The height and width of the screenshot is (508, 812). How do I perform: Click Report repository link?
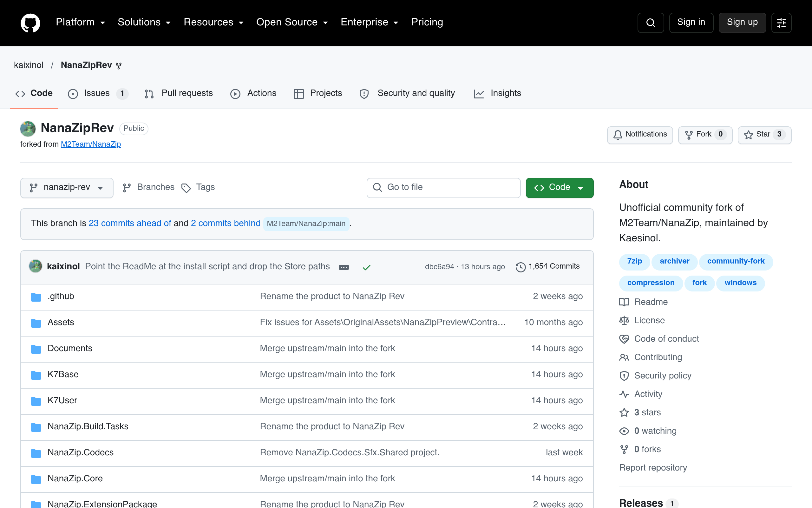coord(653,468)
